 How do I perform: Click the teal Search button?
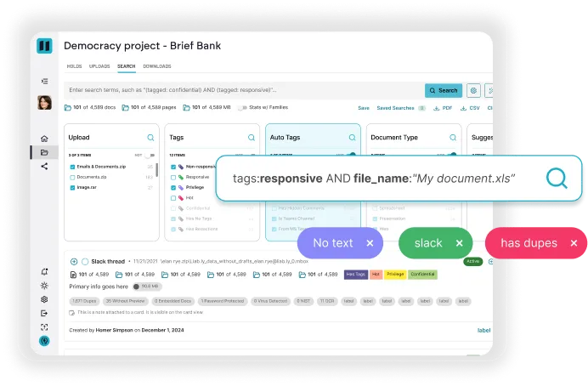[x=444, y=90]
